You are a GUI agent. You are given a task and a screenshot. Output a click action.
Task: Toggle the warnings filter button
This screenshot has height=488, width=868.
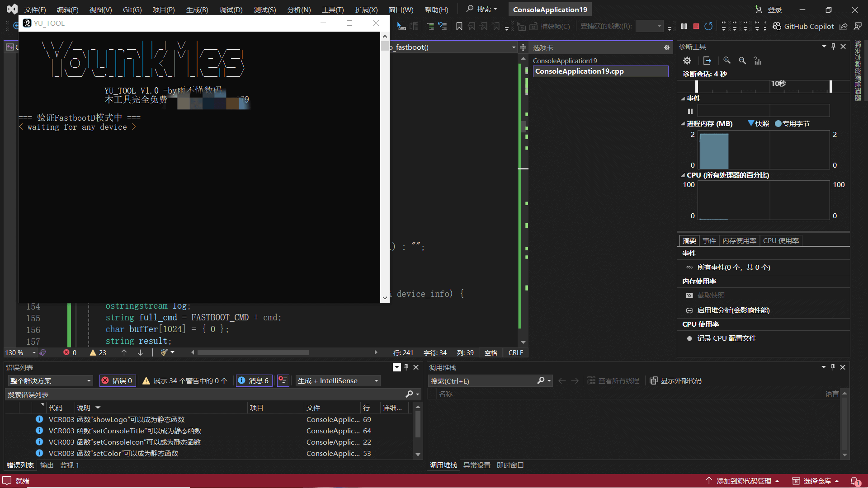pyautogui.click(x=185, y=381)
